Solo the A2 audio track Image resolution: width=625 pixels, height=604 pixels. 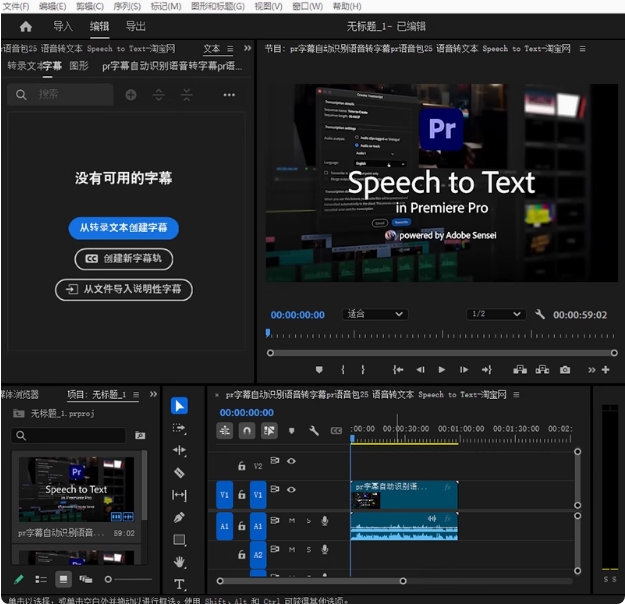(x=309, y=550)
